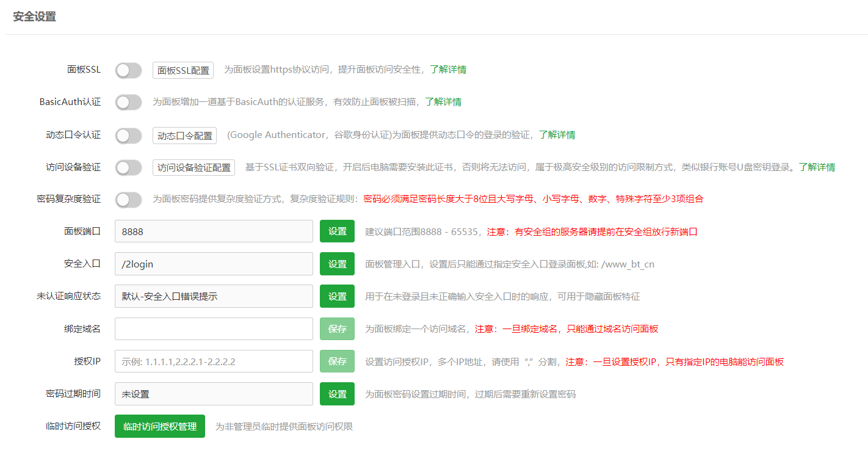
Task: Click 设置 button next to 面板端口
Action: point(337,231)
